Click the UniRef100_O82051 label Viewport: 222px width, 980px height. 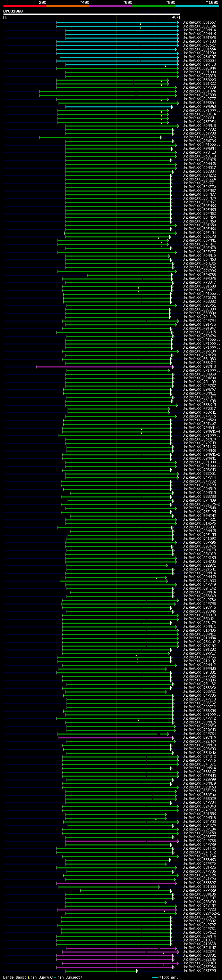coord(199,473)
